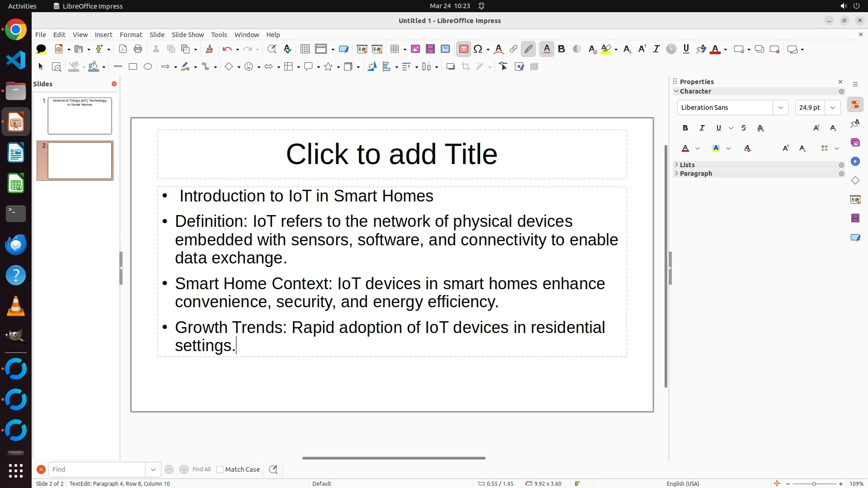Expand the Paragraph section in Properties
The image size is (868, 488).
695,174
